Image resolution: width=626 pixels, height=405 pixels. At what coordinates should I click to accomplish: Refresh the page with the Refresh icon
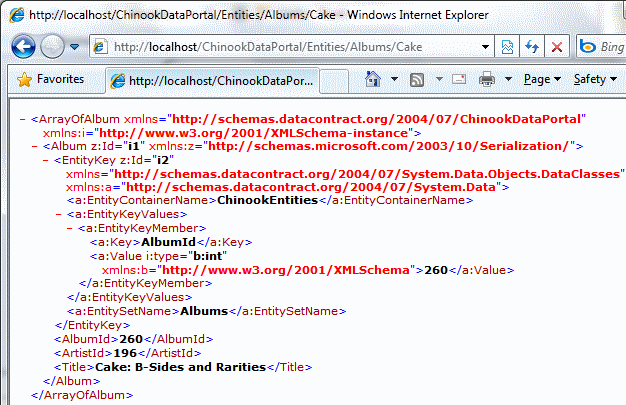point(532,47)
